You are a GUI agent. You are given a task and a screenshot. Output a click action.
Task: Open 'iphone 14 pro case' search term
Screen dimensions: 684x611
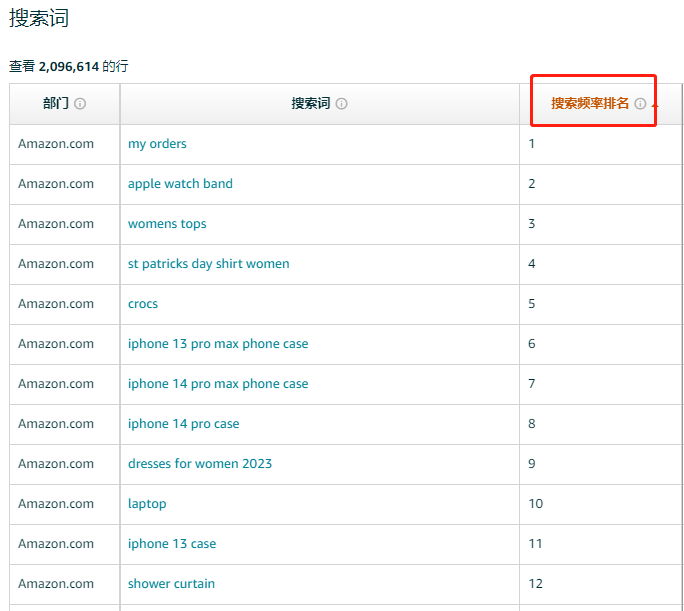(x=184, y=424)
